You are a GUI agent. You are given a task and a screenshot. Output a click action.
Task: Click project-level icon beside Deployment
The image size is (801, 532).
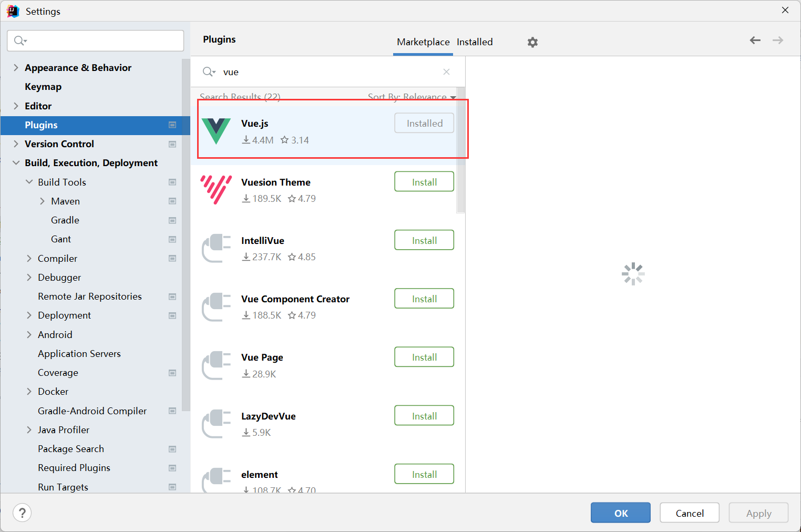coord(172,315)
